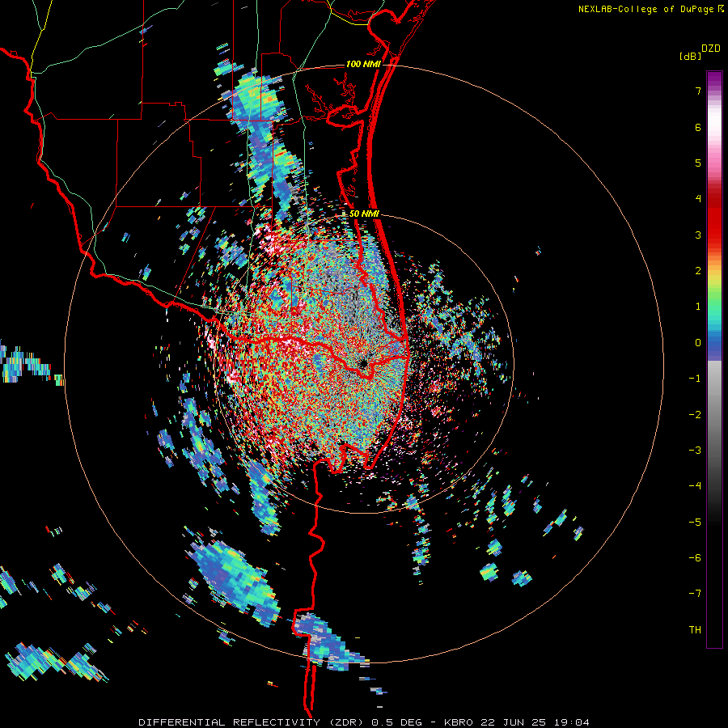Click the 4 value on the color scale

698,199
